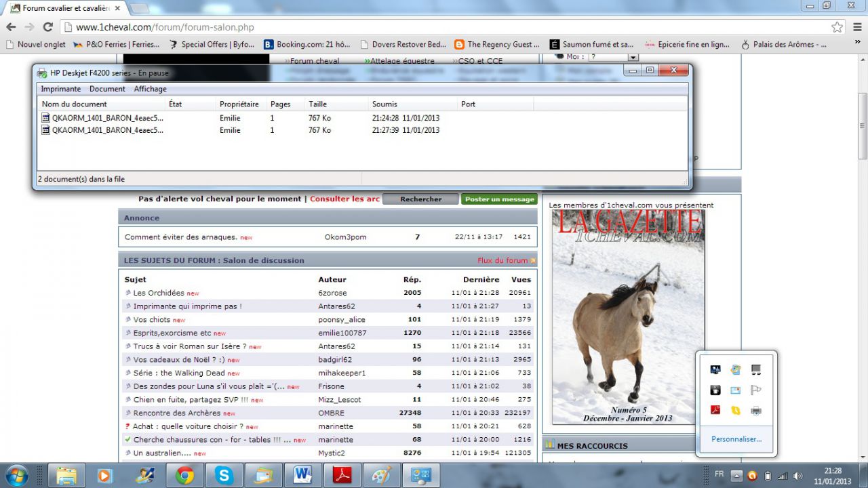The width and height of the screenshot is (868, 488).
Task: Open Microsoft Word from the taskbar
Action: click(302, 476)
